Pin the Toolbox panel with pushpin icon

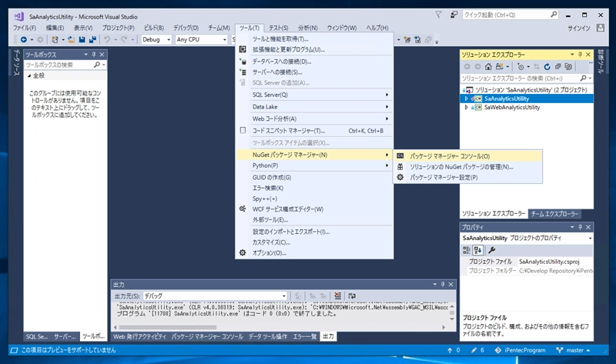94,55
